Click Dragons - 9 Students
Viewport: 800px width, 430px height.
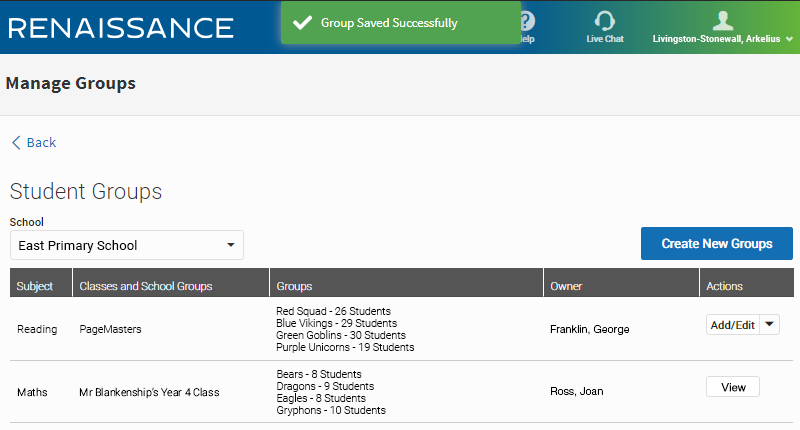point(325,386)
